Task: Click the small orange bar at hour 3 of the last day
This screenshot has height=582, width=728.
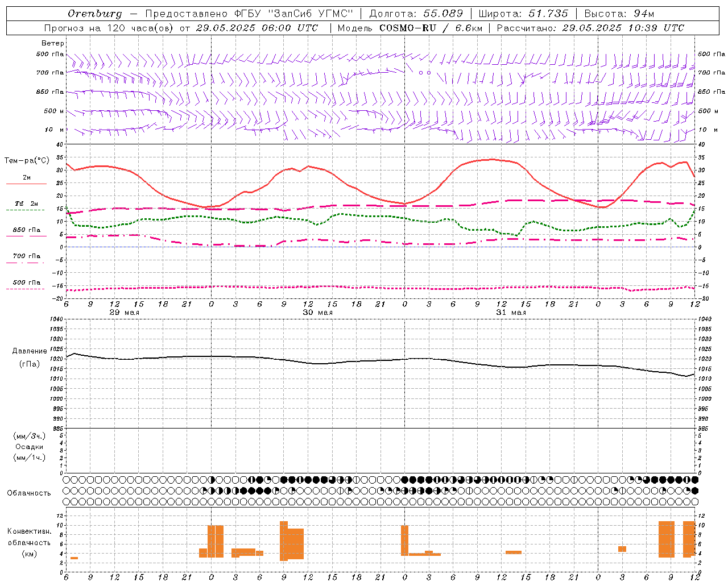Action: (622, 549)
